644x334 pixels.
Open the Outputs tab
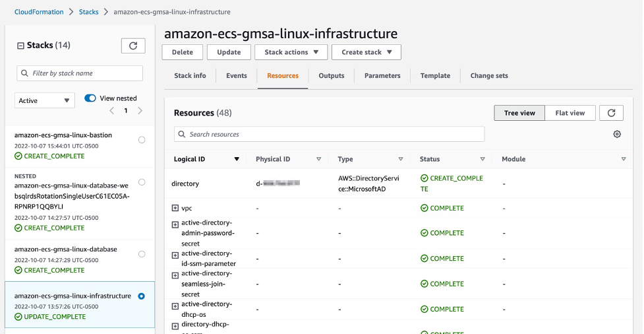click(x=332, y=76)
